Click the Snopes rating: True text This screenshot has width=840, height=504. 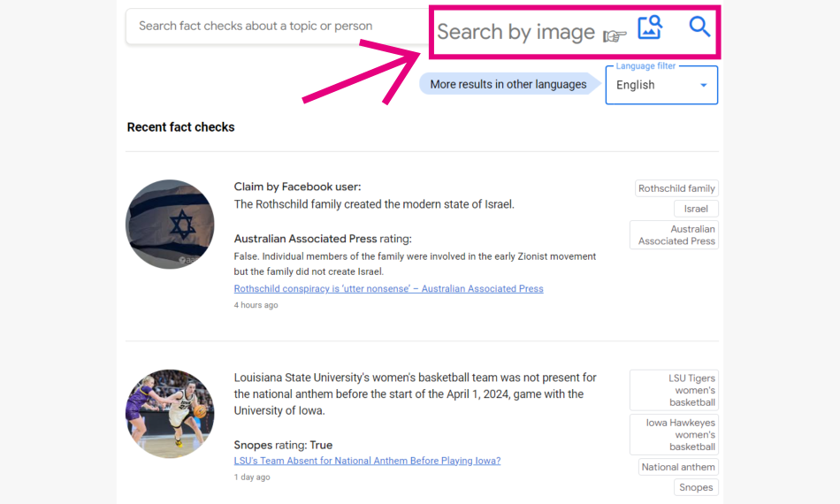pos(283,445)
